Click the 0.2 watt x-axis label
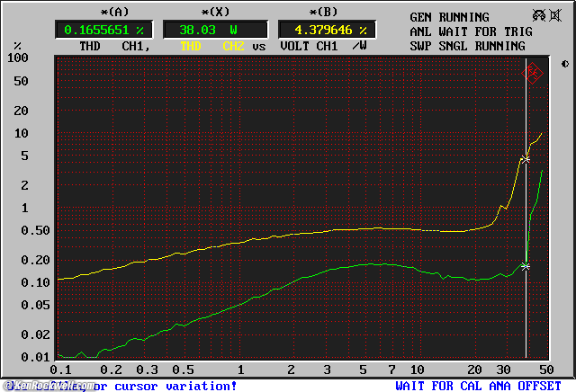 [x=112, y=370]
